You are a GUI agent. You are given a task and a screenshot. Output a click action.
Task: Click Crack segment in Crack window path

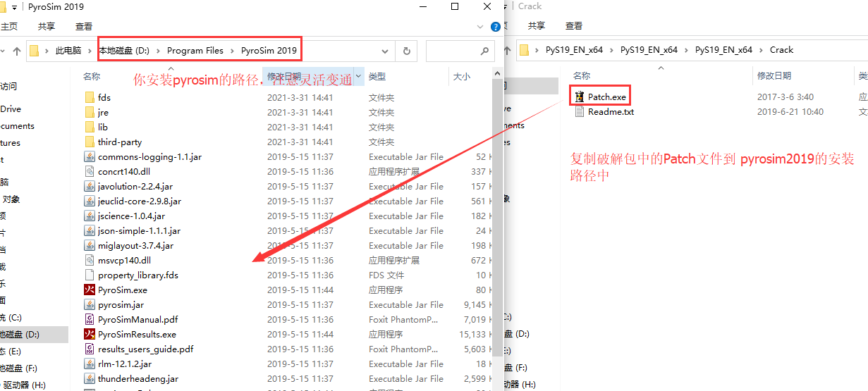tap(781, 50)
